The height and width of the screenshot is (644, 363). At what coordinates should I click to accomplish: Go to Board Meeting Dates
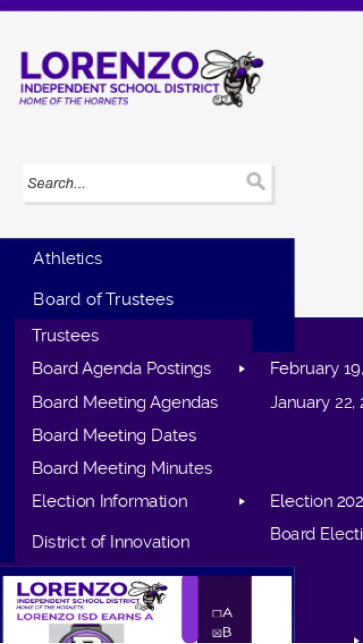coord(114,435)
